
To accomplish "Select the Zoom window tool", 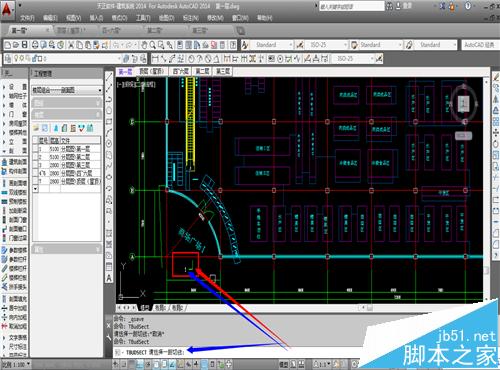I will [161, 45].
